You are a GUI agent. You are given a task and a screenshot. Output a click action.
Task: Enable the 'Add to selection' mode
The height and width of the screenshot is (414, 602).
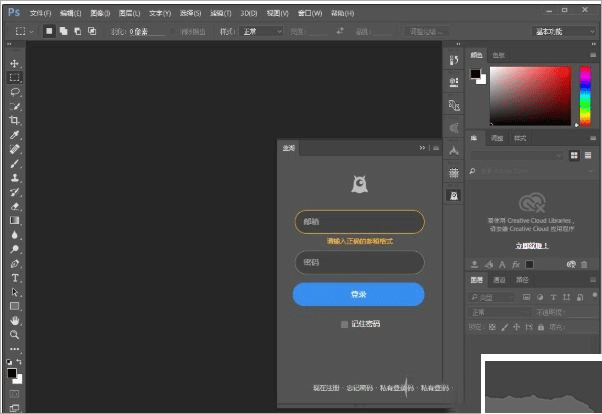click(x=65, y=31)
